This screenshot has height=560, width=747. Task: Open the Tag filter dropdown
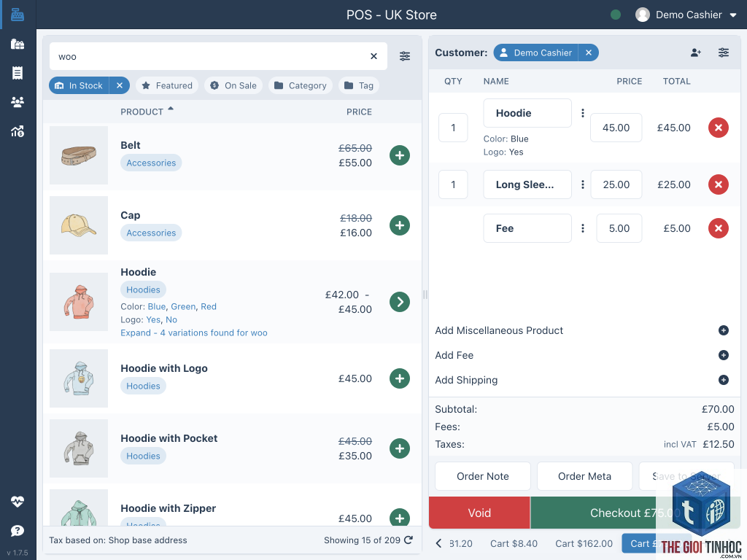click(x=359, y=85)
